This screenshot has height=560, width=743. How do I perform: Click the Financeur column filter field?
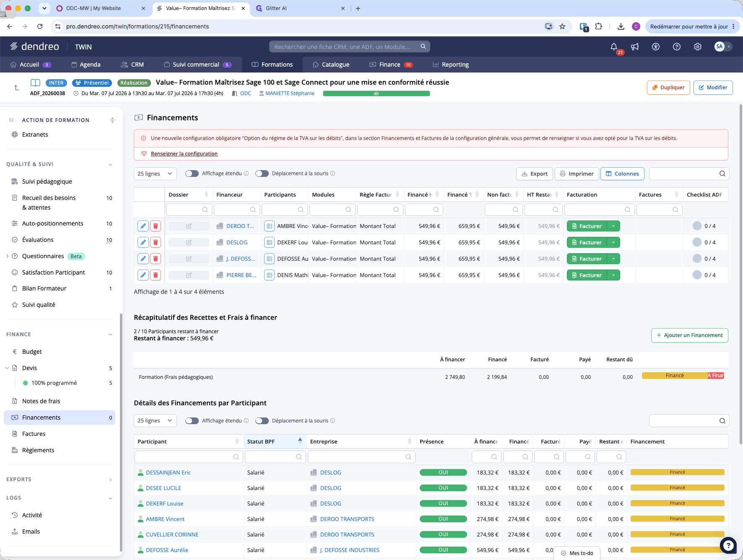pos(237,210)
